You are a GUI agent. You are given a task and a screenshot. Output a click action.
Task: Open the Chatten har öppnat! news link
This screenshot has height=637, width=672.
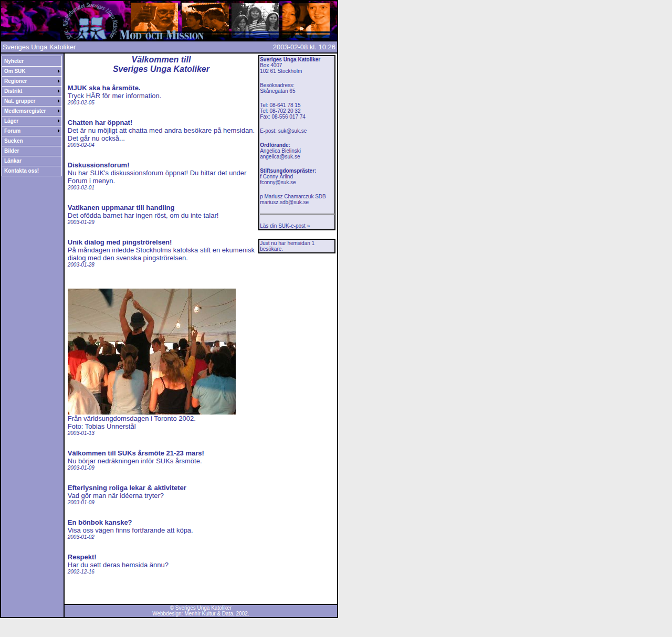100,123
